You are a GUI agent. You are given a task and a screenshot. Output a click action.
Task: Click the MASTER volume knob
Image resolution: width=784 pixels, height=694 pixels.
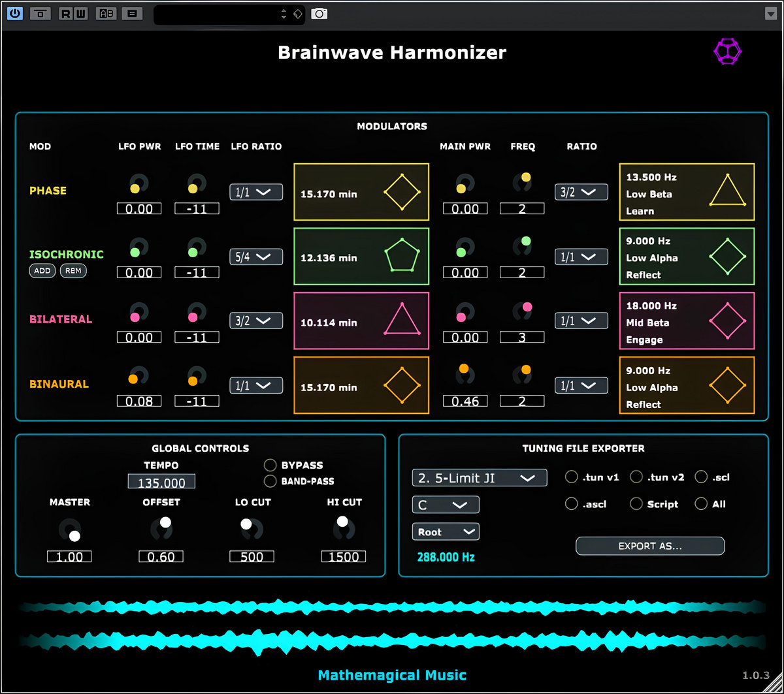70,529
